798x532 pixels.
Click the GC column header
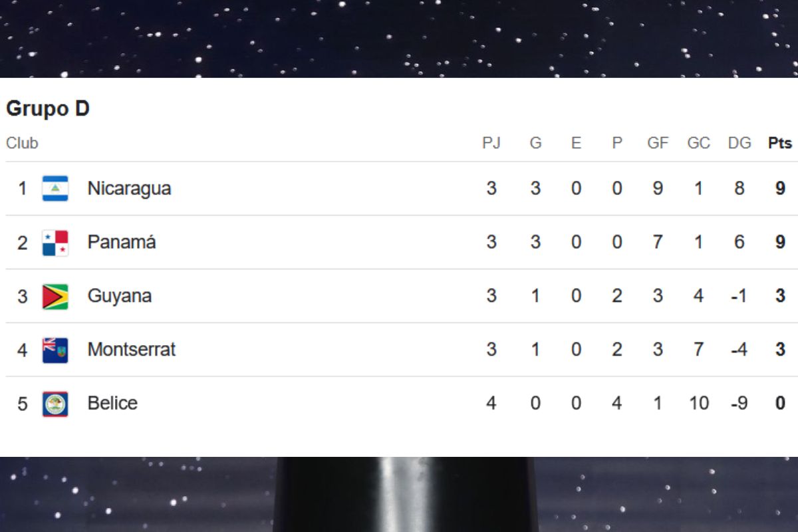[698, 143]
